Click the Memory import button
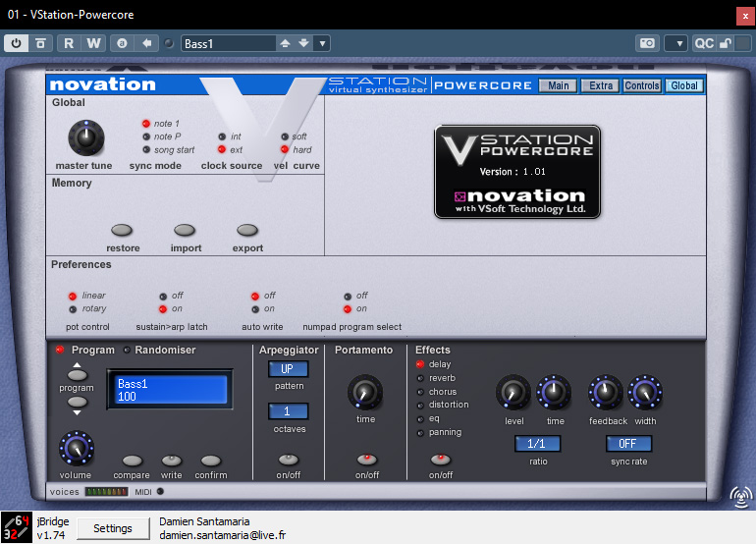The image size is (756, 544). point(185,230)
